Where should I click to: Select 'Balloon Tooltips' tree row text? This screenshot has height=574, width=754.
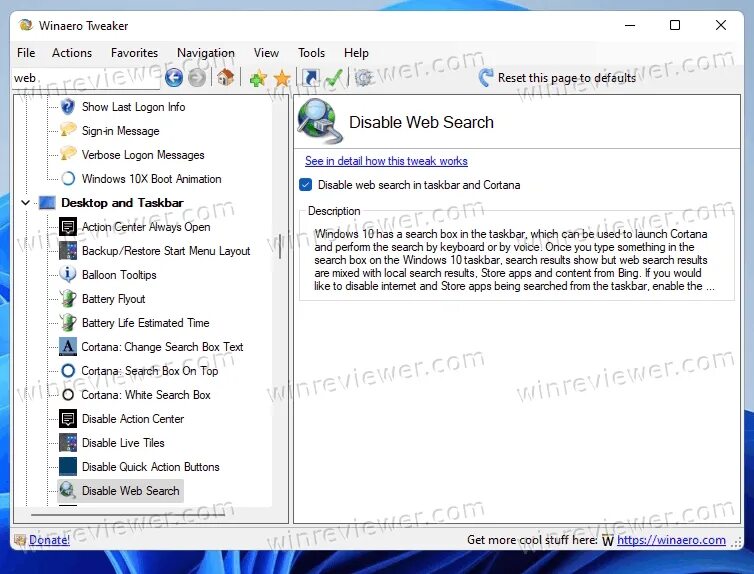pos(119,275)
